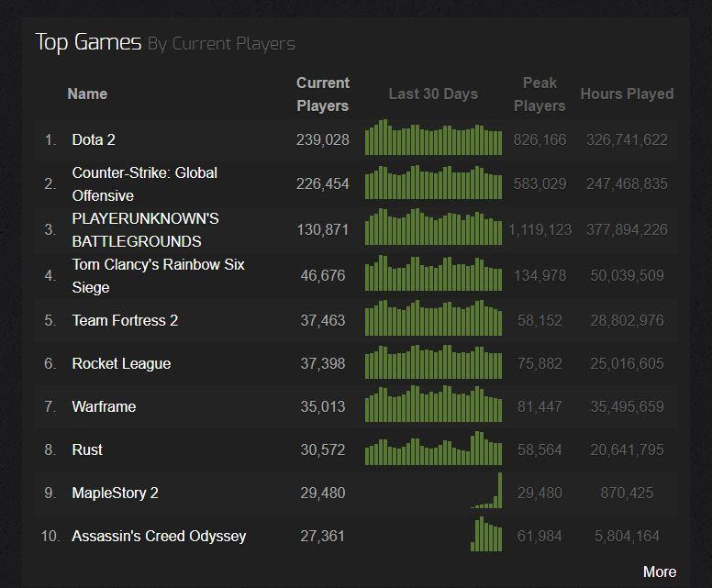Screen dimensions: 712x588
Task: Click peak players value 134,978
Action: (540, 275)
